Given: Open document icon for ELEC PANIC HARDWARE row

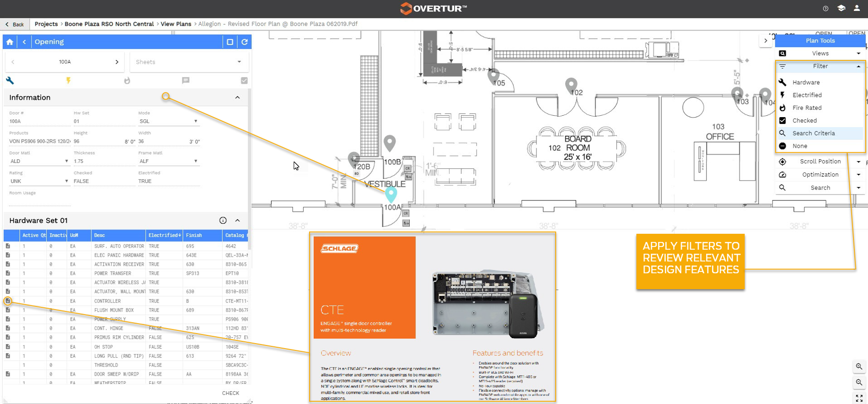Looking at the screenshot, I should pyautogui.click(x=8, y=255).
